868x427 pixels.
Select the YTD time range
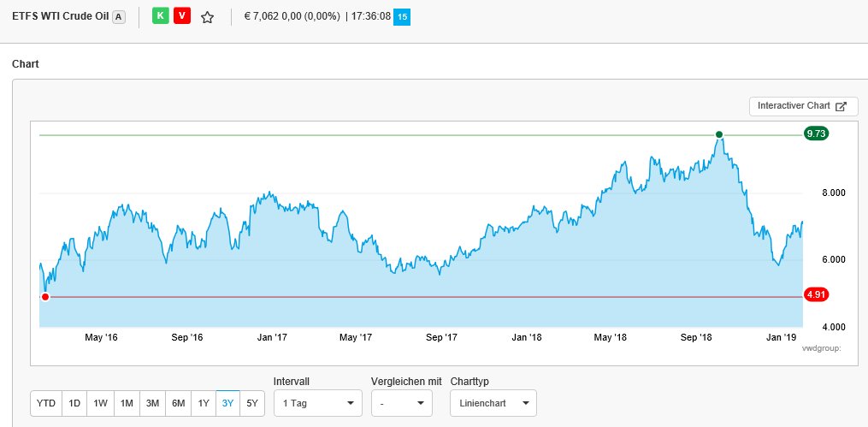pyautogui.click(x=46, y=403)
